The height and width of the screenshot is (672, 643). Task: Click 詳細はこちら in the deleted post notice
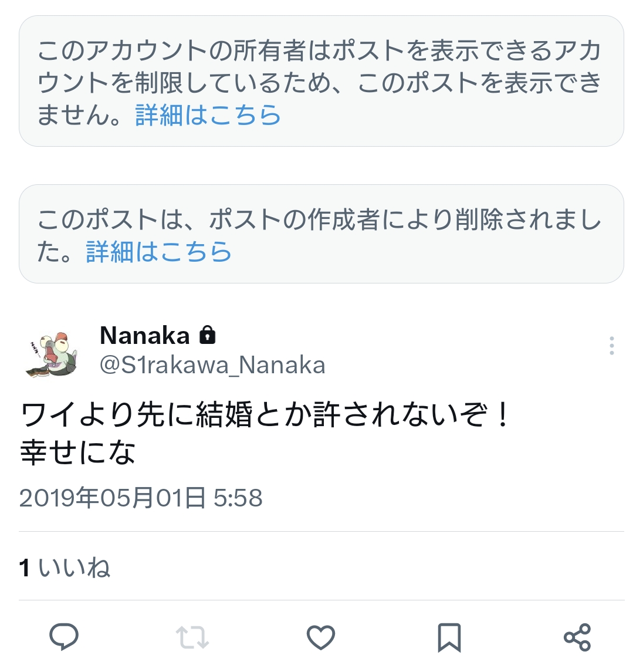tap(159, 252)
